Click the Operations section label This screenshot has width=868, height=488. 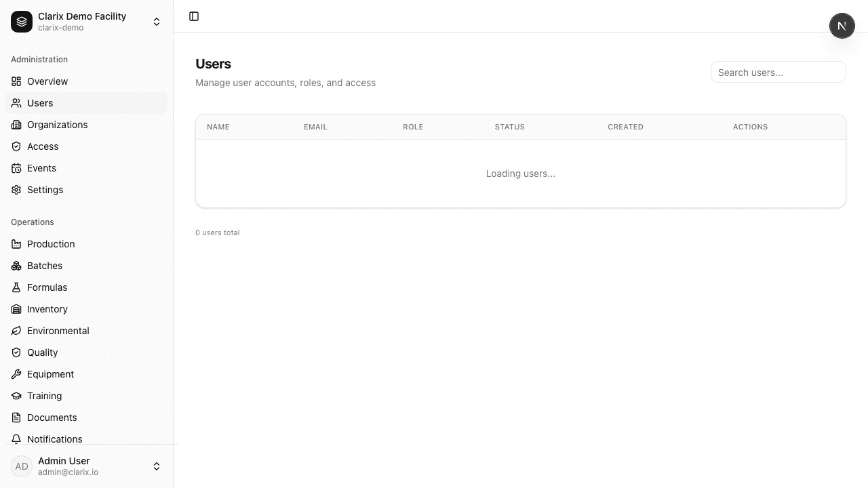(x=33, y=222)
